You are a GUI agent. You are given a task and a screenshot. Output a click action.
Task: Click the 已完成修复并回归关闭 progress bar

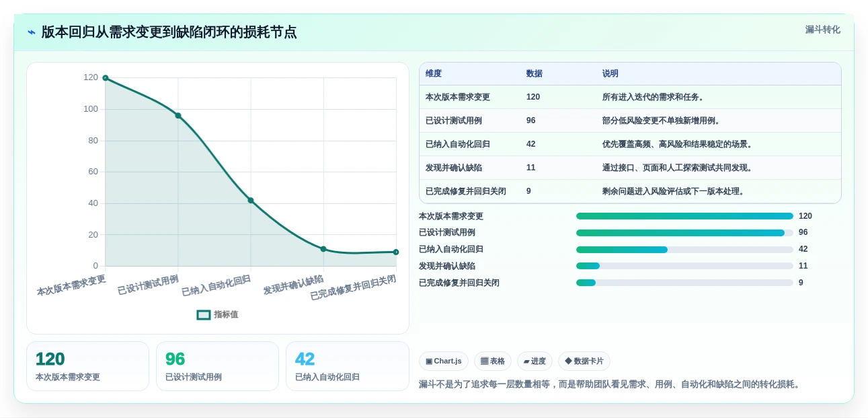[x=684, y=283]
